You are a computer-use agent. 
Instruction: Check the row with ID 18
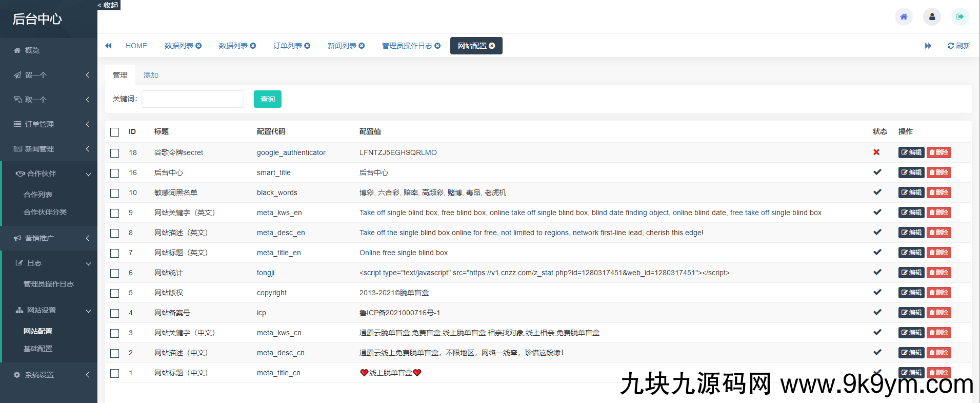coord(115,153)
